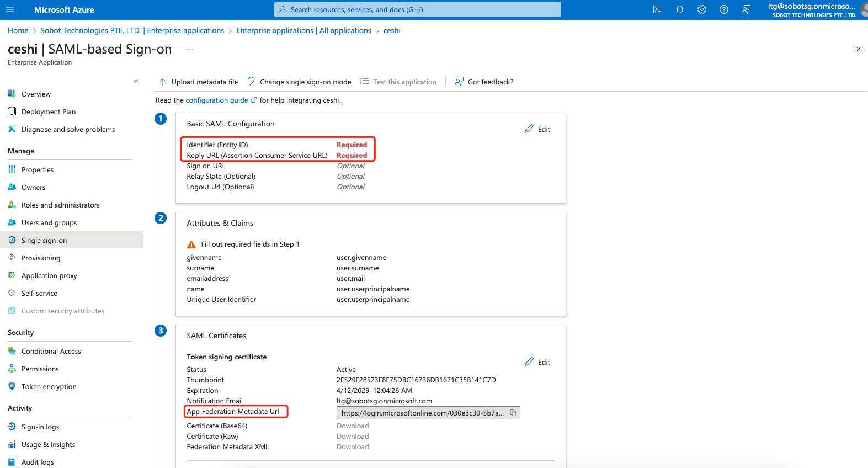Open Cloud Shell from the top bar

coord(658,9)
